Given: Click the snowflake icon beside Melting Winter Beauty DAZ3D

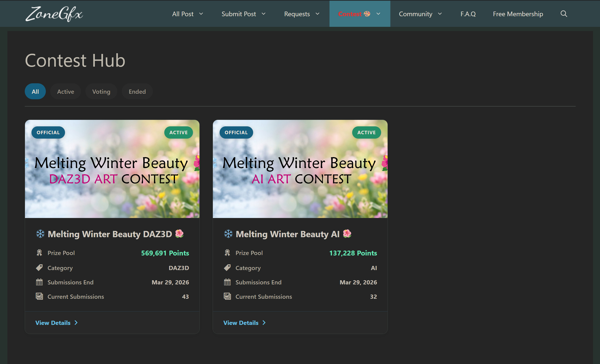Looking at the screenshot, I should pos(40,234).
